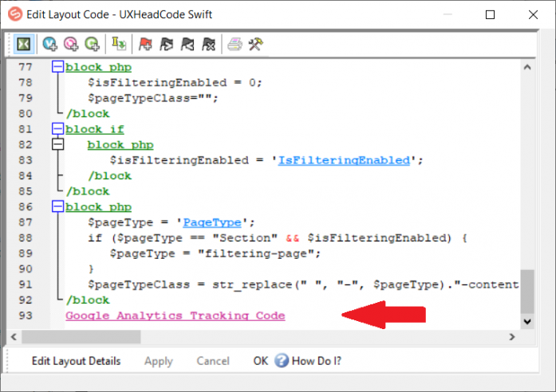Click the pink insert custom expression icon
The height and width of the screenshot is (392, 556).
(x=70, y=45)
